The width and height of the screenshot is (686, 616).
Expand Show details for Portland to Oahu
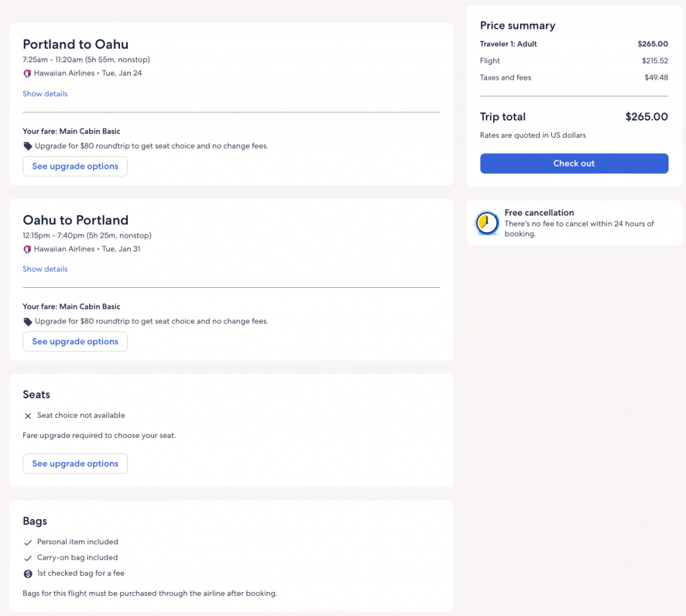coord(45,94)
